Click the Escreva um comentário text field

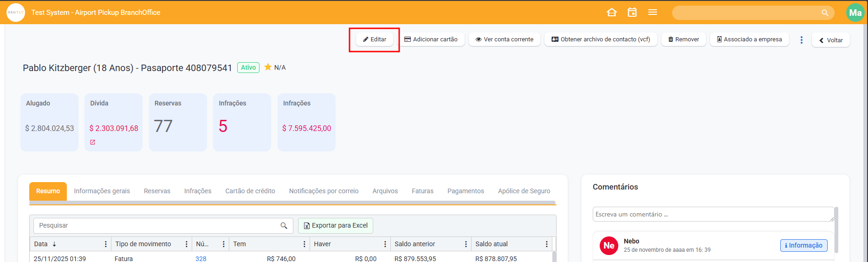713,214
